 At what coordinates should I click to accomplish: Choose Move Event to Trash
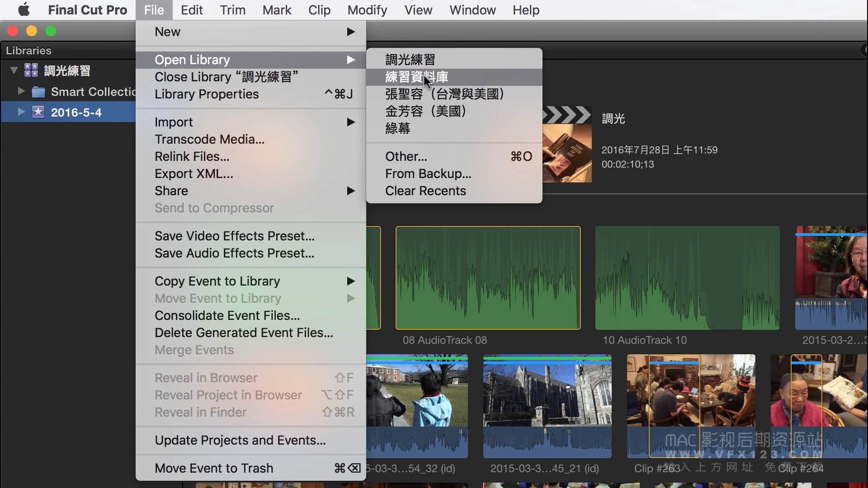point(251,468)
